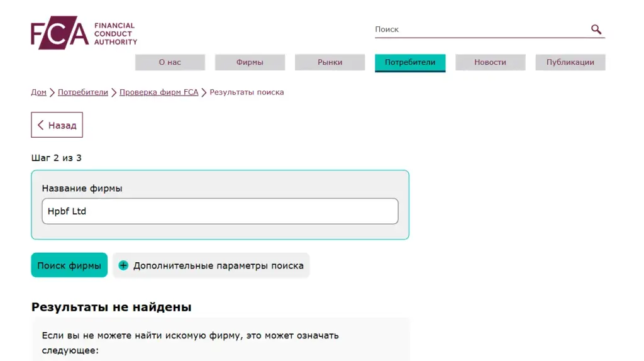Open the Фирмы menu tab
The width and height of the screenshot is (644, 361).
pyautogui.click(x=250, y=62)
